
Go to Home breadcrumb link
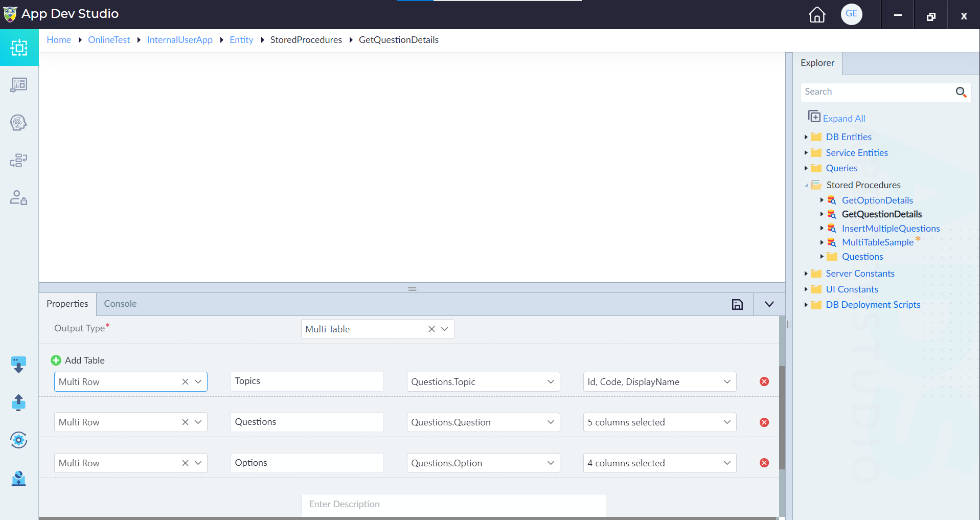click(x=59, y=40)
